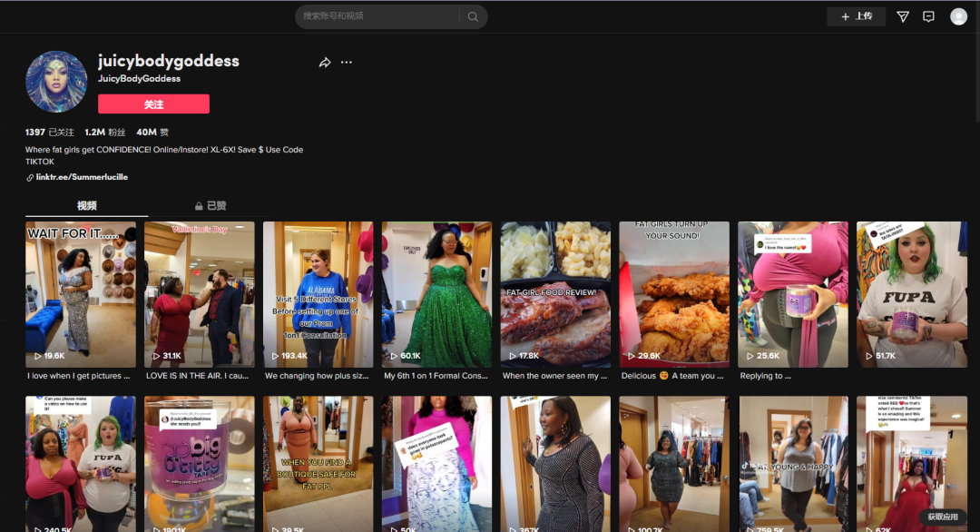The width and height of the screenshot is (980, 532).
Task: Switch to the locked 已赞 liked tab
Action: [x=211, y=206]
